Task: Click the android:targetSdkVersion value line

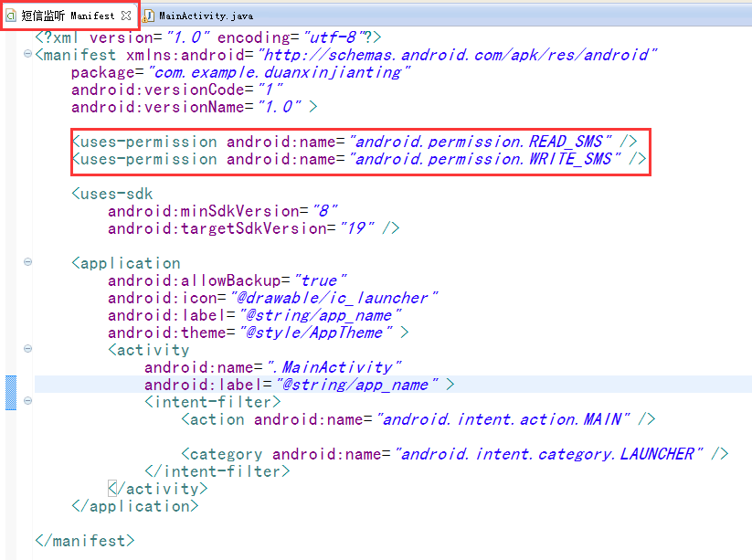Action: tap(254, 228)
